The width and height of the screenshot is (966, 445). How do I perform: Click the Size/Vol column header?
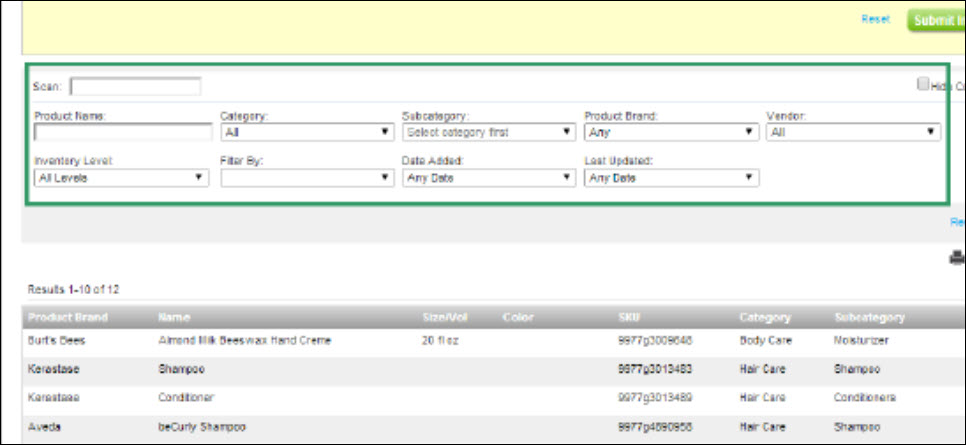tap(445, 317)
